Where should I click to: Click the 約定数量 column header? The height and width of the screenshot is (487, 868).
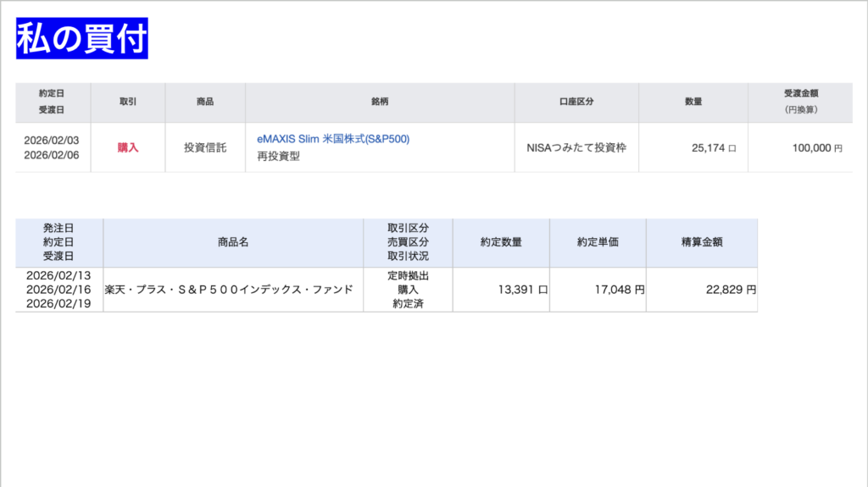point(501,242)
